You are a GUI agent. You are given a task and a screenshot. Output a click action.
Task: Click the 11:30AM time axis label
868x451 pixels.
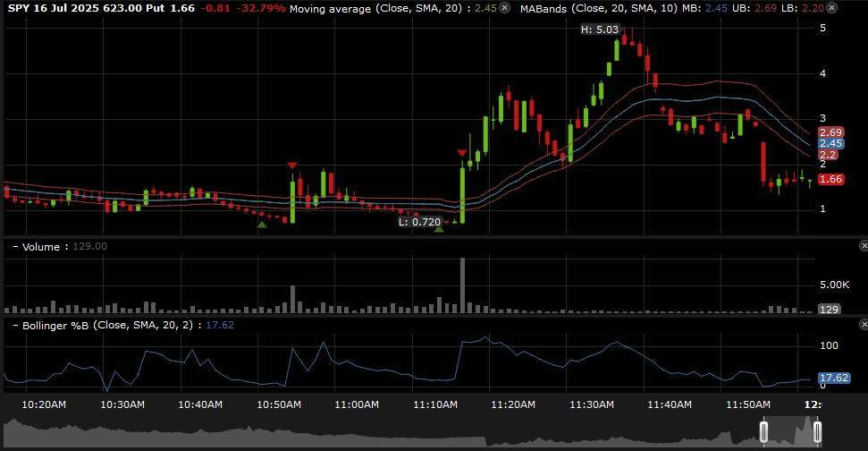coord(592,405)
